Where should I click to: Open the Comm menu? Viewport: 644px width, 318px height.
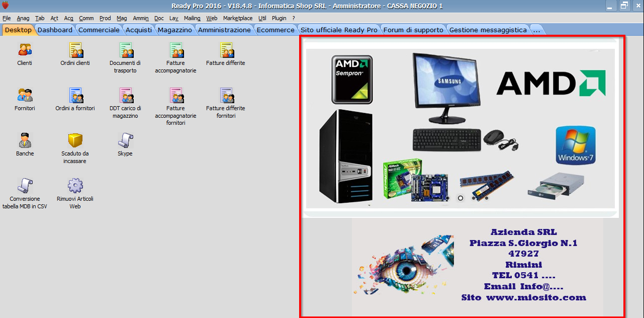tap(86, 18)
